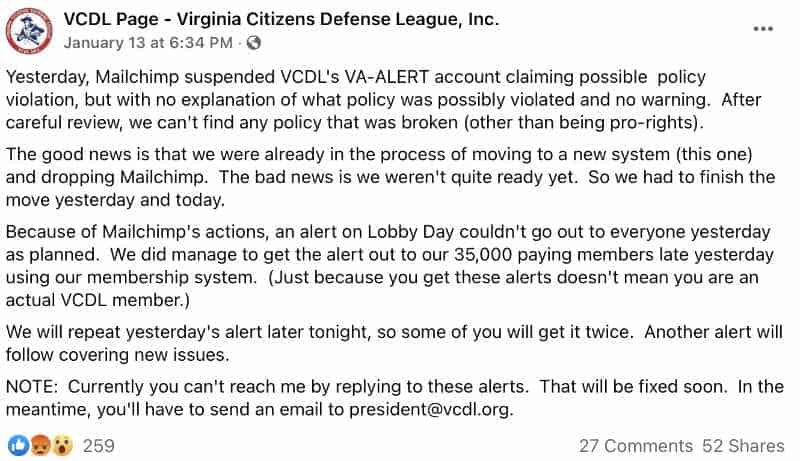Click paragraph starting 'Because of Mailchimp's actions'
The image size is (800, 461).
(390, 266)
